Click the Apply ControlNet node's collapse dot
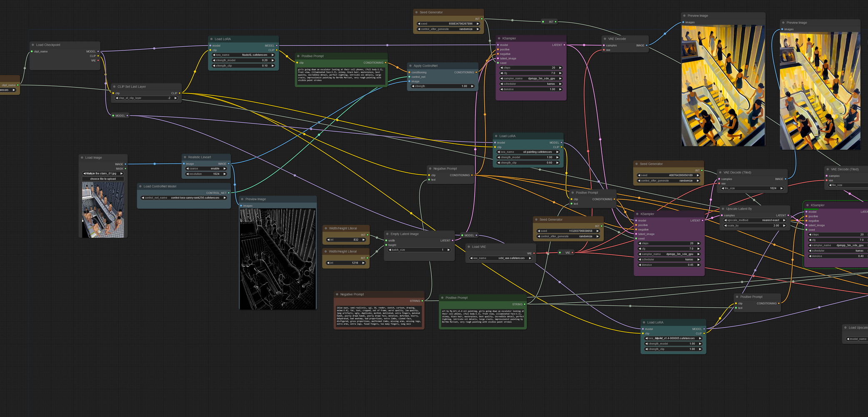The width and height of the screenshot is (868, 417). tap(410, 66)
